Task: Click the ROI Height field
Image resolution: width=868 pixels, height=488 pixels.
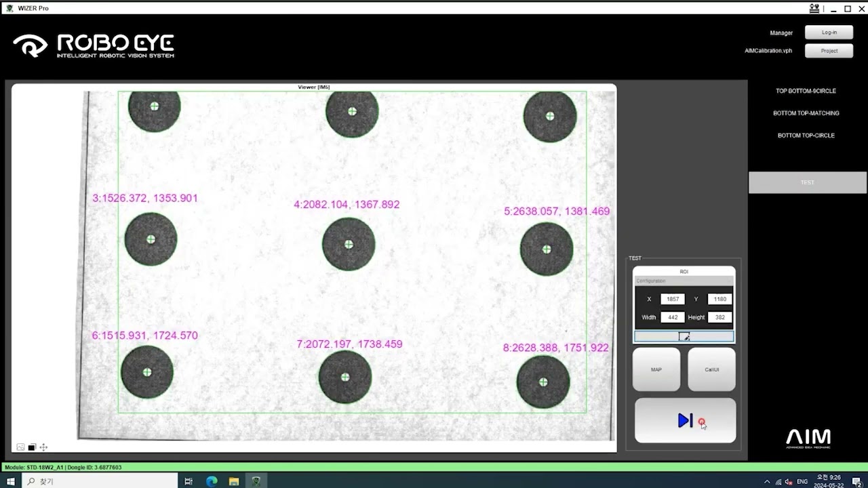Action: 719,317
